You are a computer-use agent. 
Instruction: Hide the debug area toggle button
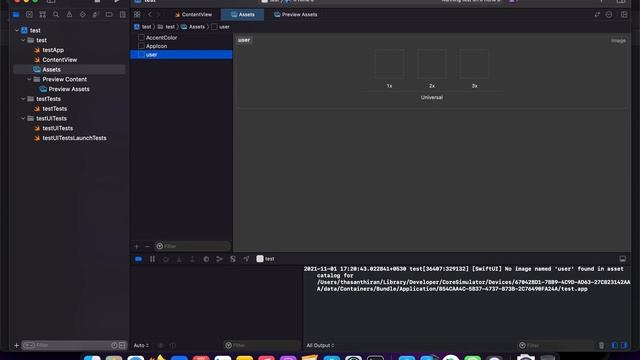622,259
